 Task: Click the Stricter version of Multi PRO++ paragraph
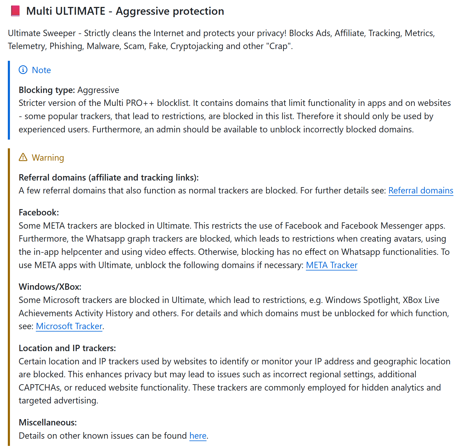coord(235,116)
